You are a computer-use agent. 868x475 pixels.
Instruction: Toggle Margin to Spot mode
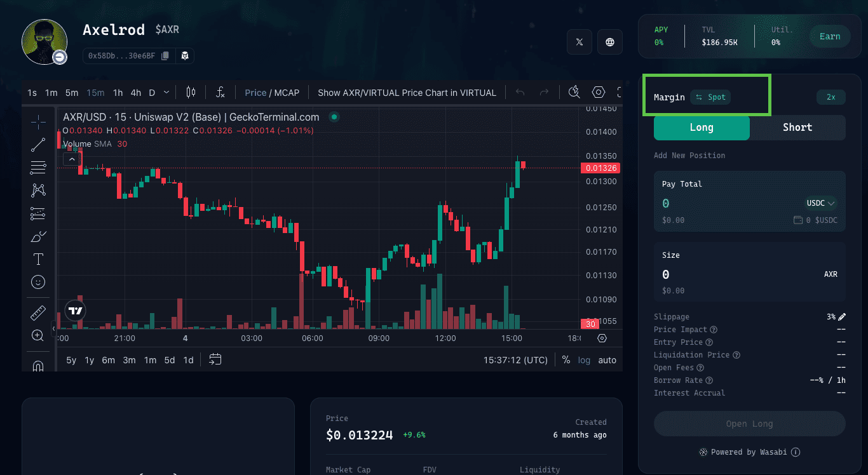(710, 97)
